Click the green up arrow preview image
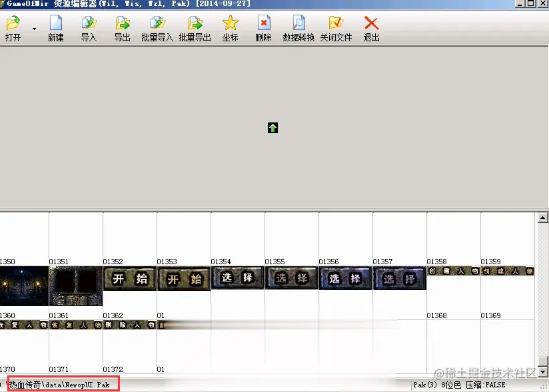This screenshot has height=392, width=549. point(273,128)
